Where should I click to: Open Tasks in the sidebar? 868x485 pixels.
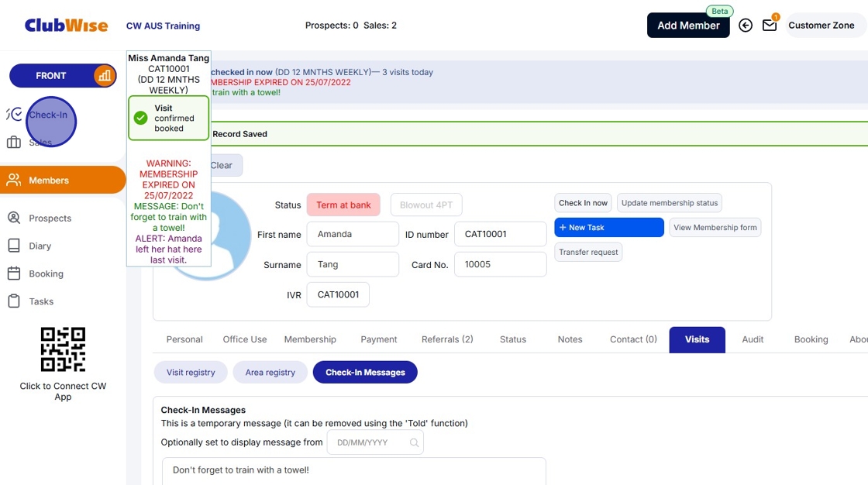(x=41, y=301)
